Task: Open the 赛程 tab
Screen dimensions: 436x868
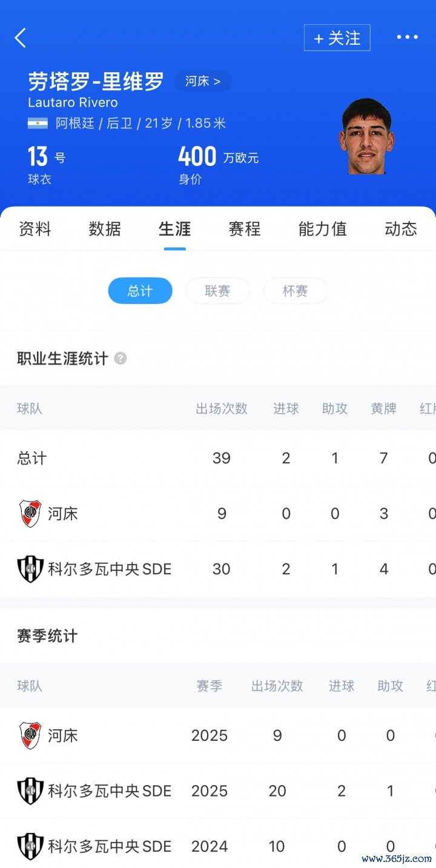Action: [245, 229]
